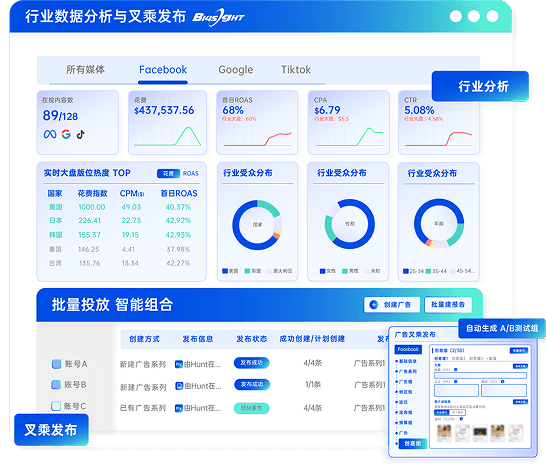This screenshot has width=546, height=464.
Task: Check the 账号A checkbox
Action: tap(56, 364)
